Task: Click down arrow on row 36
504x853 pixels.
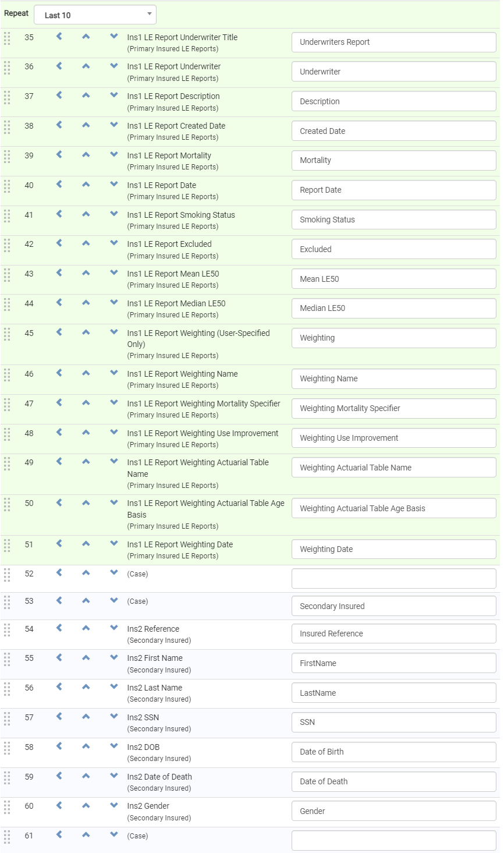Action: 114,66
